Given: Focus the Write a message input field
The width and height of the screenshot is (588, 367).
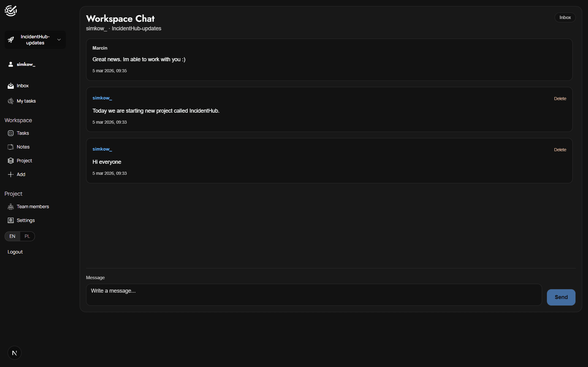Looking at the screenshot, I should [314, 294].
